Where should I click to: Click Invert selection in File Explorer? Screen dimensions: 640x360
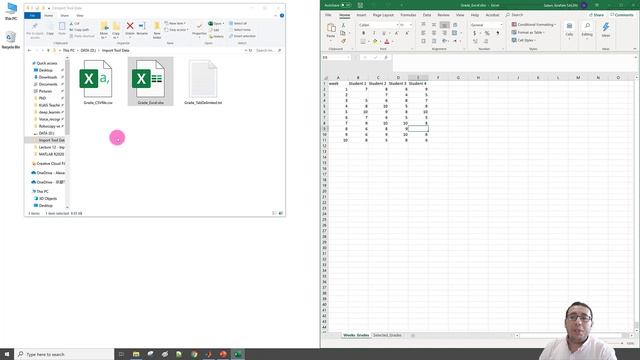[x=242, y=36]
